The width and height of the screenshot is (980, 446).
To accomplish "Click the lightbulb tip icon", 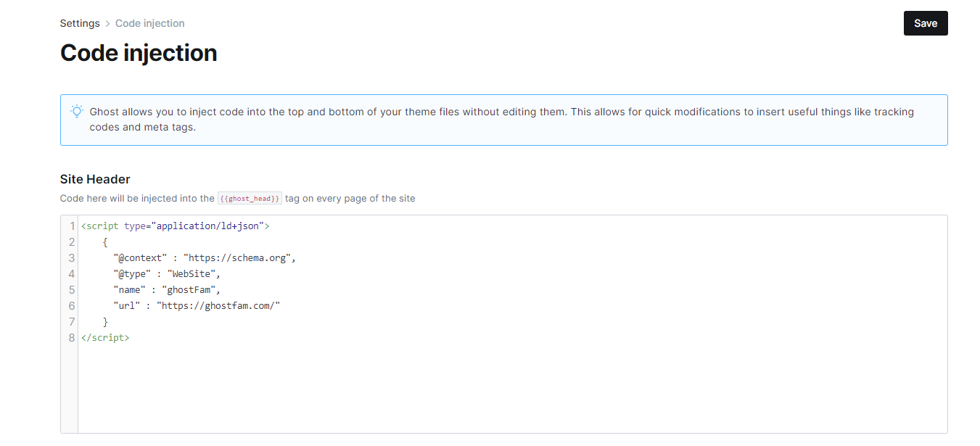I will (76, 112).
